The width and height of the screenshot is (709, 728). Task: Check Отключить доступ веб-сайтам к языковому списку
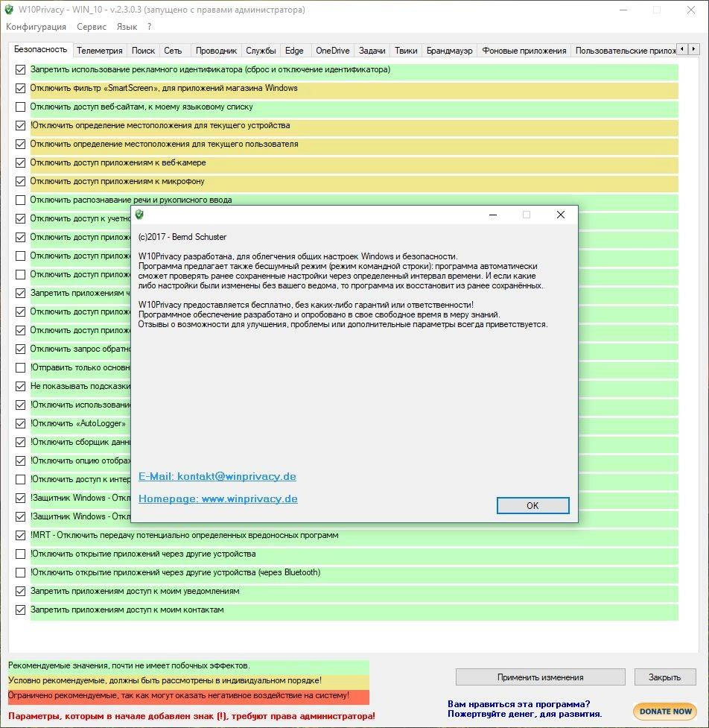tap(20, 107)
